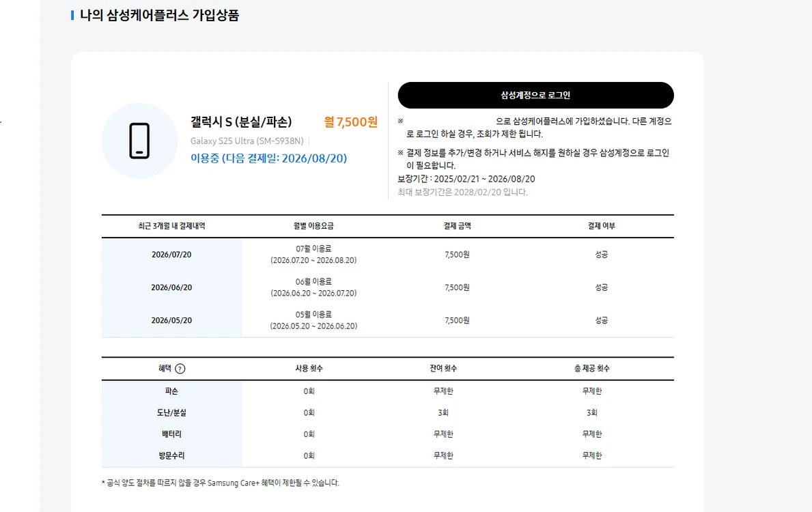812x512 pixels.
Task: Click 무제한 remaining count in 배터리 row
Action: coord(443,434)
